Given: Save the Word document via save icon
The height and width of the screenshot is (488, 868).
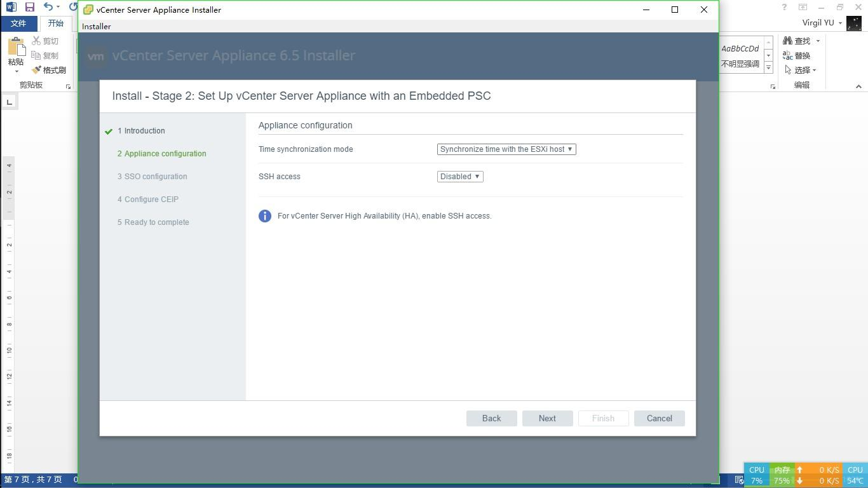Looking at the screenshot, I should click(x=29, y=7).
